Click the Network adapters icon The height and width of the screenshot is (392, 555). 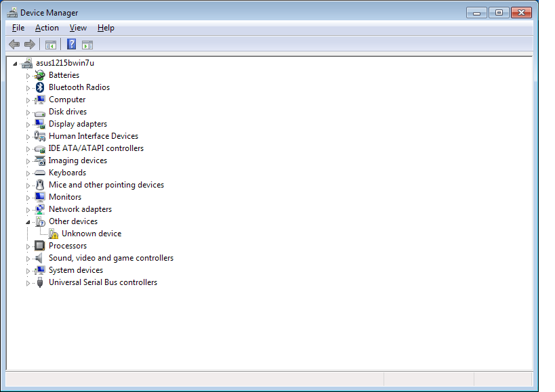[x=40, y=209]
